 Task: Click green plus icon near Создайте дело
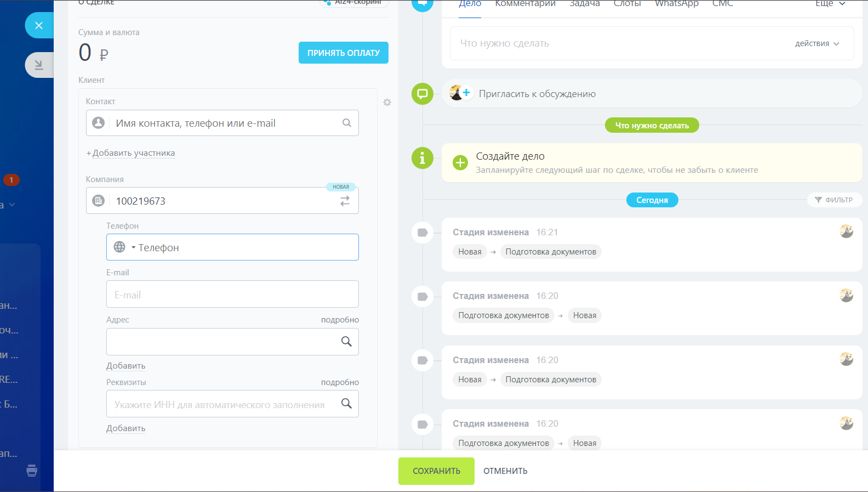[460, 162]
